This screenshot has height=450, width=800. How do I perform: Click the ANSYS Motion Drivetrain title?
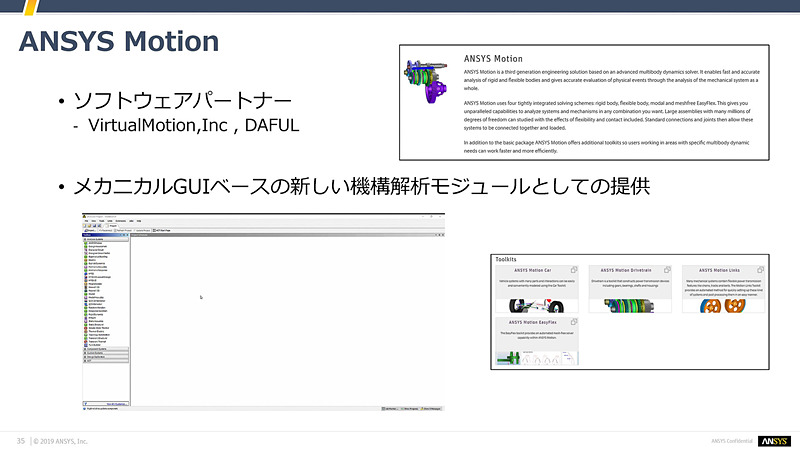626,270
